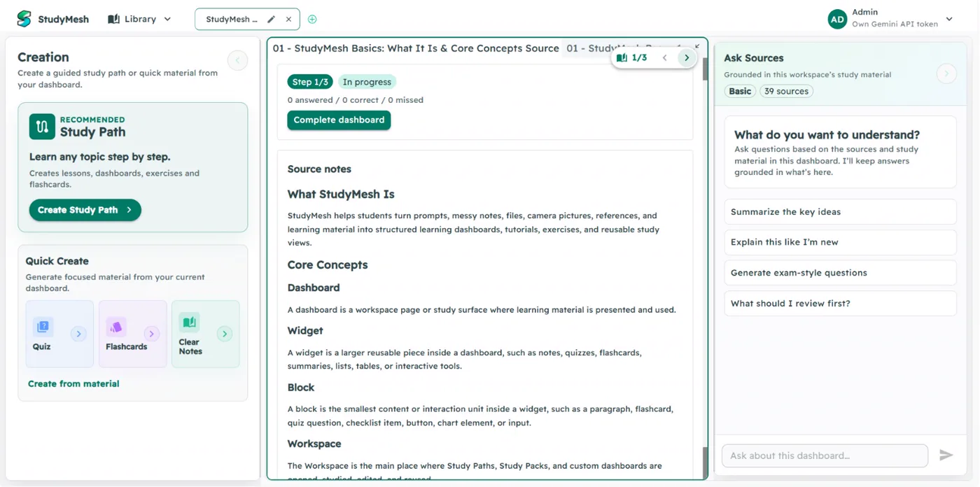Click the Flashcards card icon
This screenshot has width=980, height=487.
[115, 326]
